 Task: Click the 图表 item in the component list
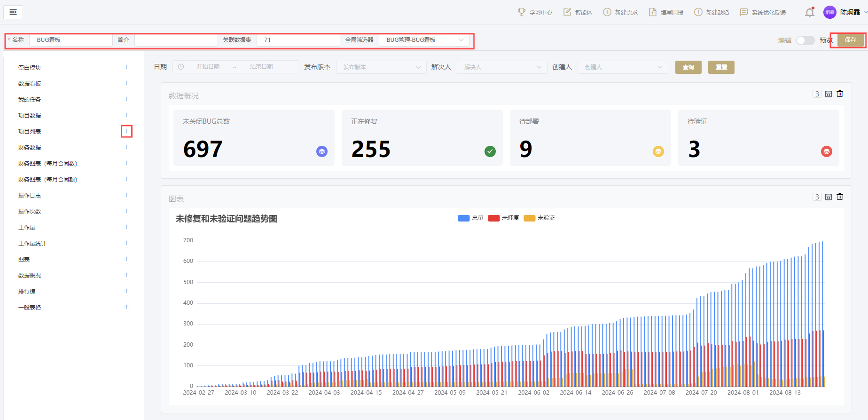(x=24, y=259)
